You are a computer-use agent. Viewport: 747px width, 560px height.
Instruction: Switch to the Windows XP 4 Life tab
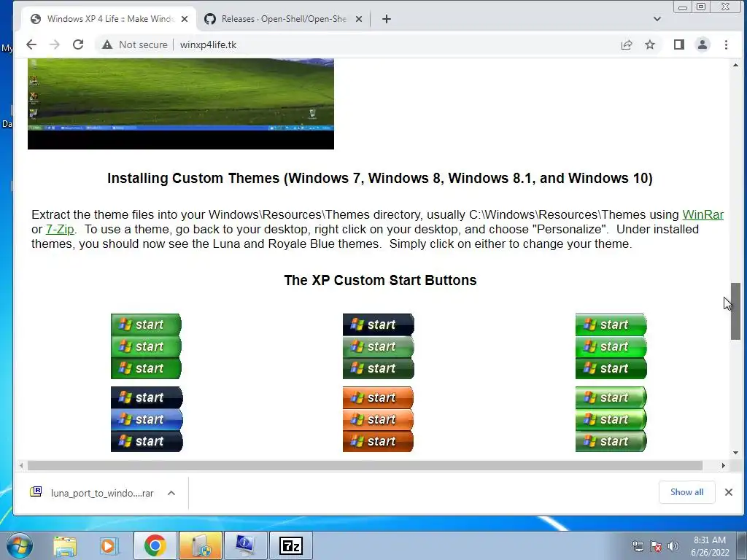(x=109, y=19)
